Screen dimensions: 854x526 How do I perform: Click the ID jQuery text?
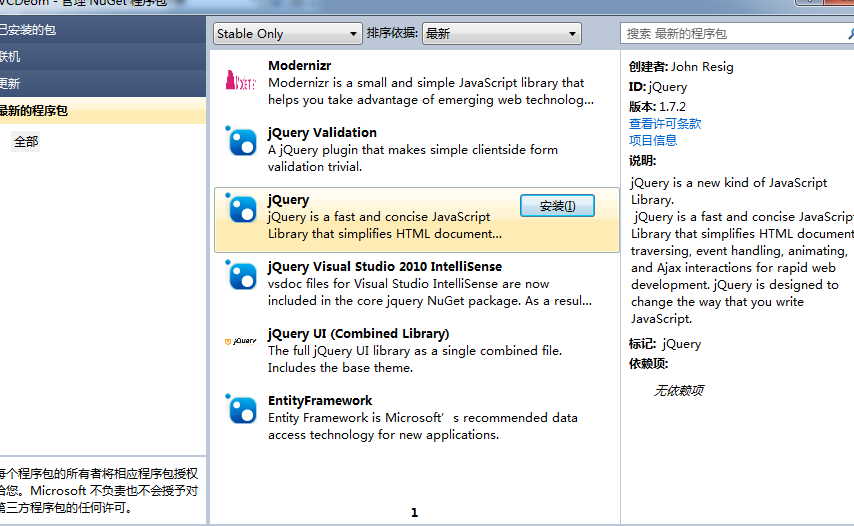click(658, 87)
